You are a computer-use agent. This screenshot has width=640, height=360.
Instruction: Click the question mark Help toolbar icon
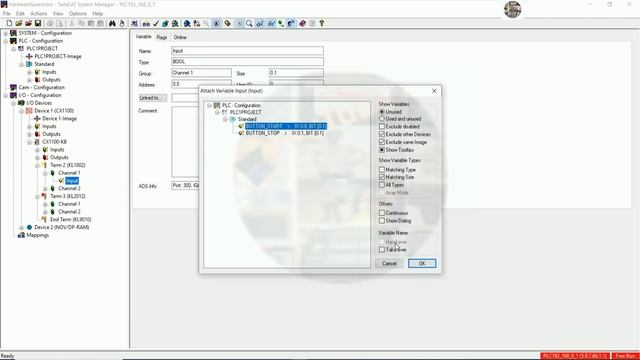(x=322, y=23)
